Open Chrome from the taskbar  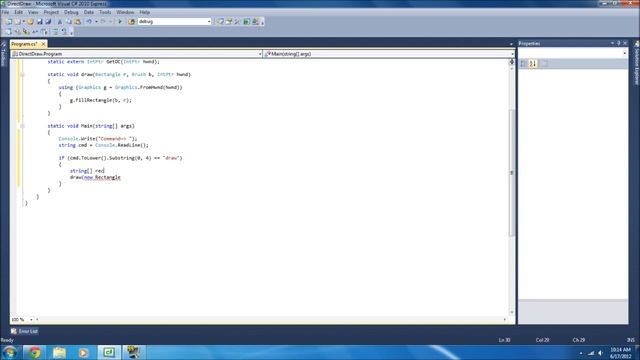coord(35,352)
